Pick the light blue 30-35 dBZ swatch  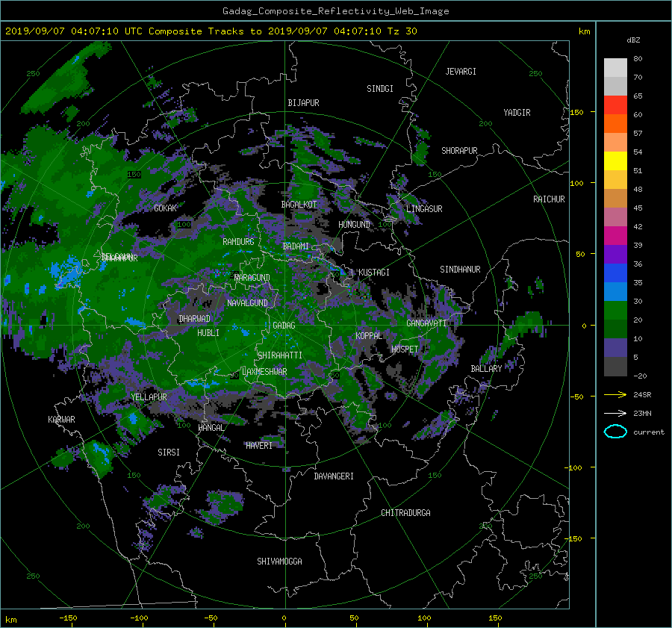pyautogui.click(x=615, y=292)
